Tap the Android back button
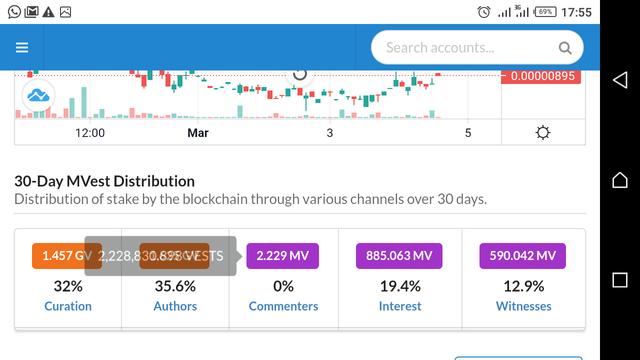This screenshot has height=360, width=640. (x=620, y=80)
